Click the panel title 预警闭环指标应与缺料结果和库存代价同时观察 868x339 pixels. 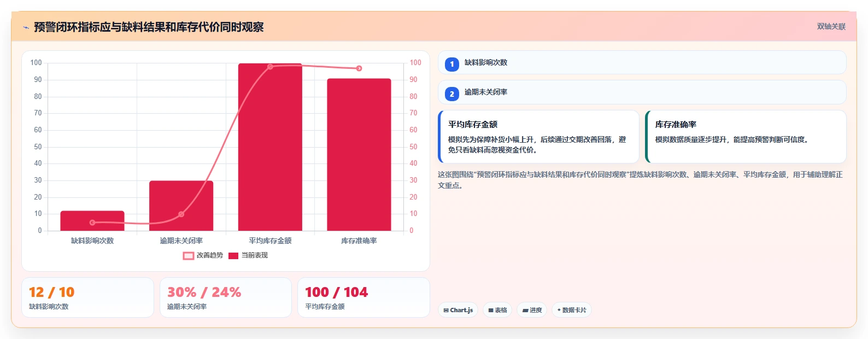click(149, 27)
